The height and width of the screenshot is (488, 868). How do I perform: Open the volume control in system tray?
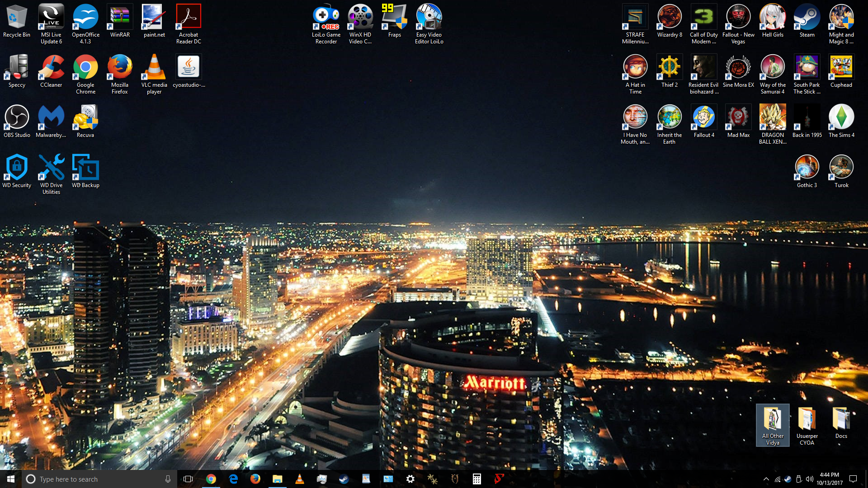tap(810, 479)
